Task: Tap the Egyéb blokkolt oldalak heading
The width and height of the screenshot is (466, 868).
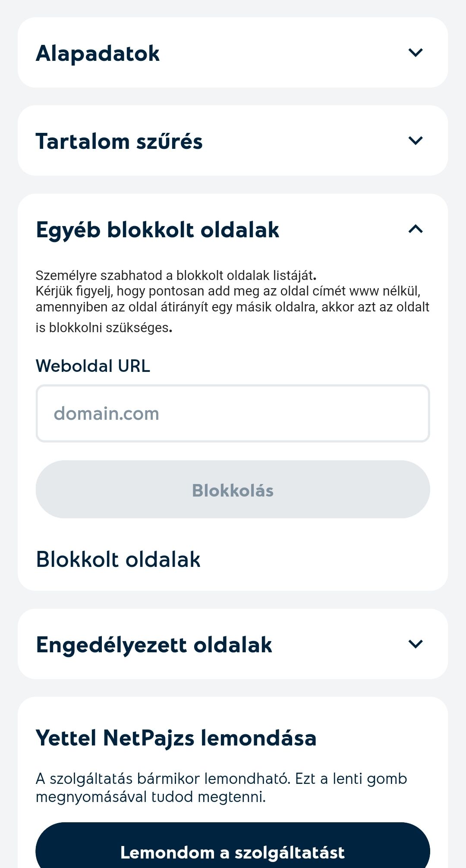Action: click(x=157, y=230)
